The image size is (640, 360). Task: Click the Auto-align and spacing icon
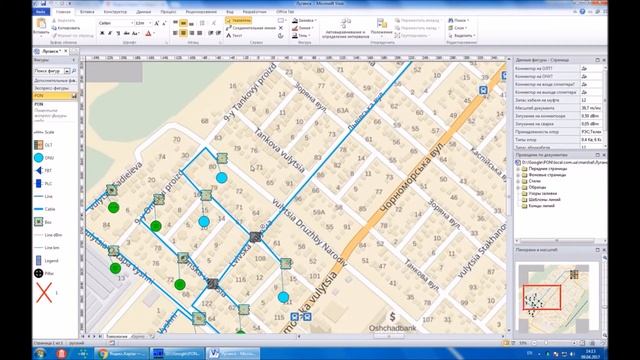345,23
